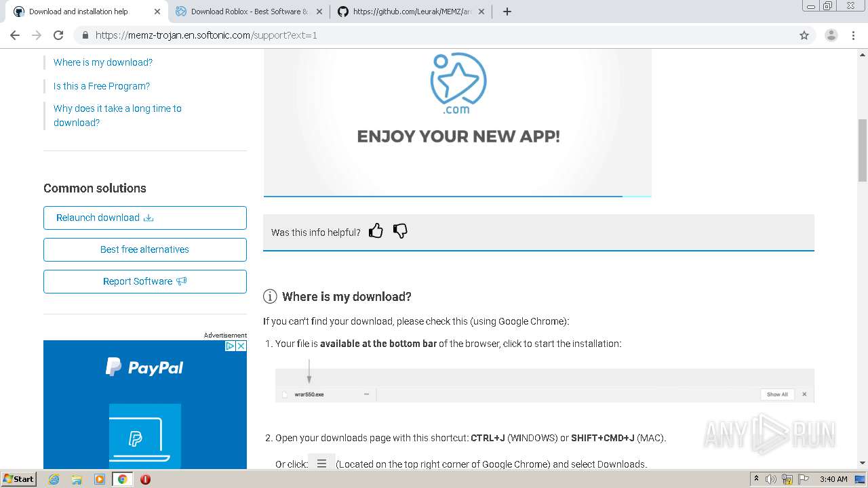This screenshot has height=488, width=868.
Task: Click the 3:40 AM taskbar clock
Action: [833, 479]
